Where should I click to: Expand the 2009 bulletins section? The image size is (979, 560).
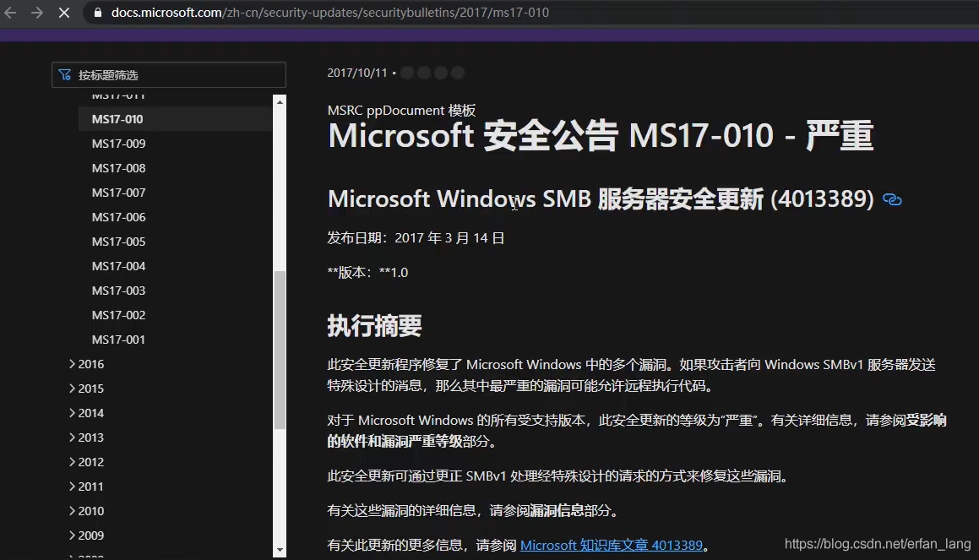pos(86,536)
